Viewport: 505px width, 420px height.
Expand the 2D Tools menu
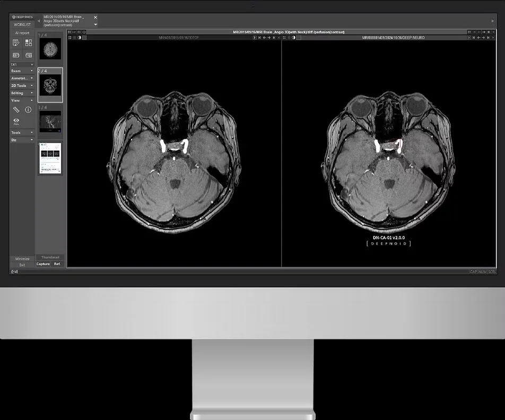[x=22, y=86]
